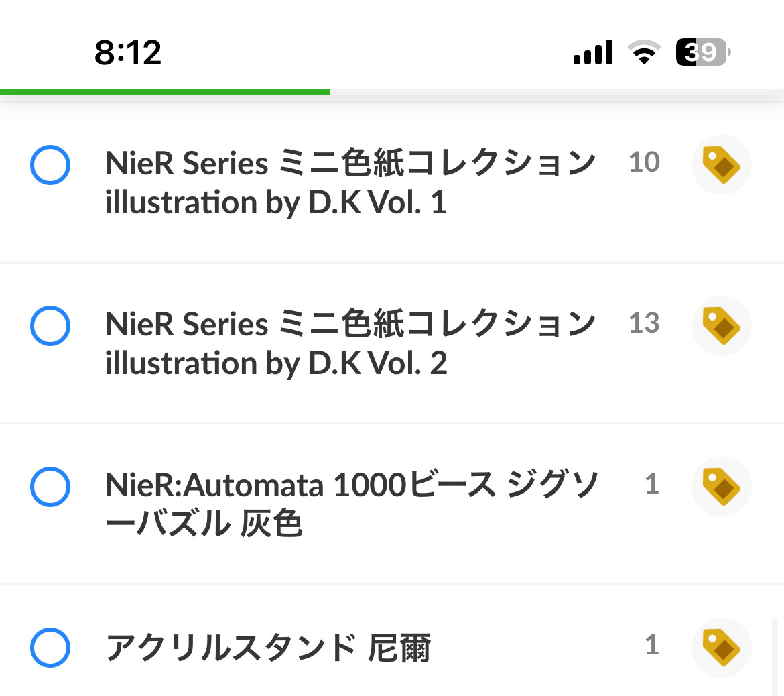Viewport: 784px width, 696px height.
Task: Tick the circle for NieR:Automata 1000ピース puzzle
Action: (x=50, y=487)
